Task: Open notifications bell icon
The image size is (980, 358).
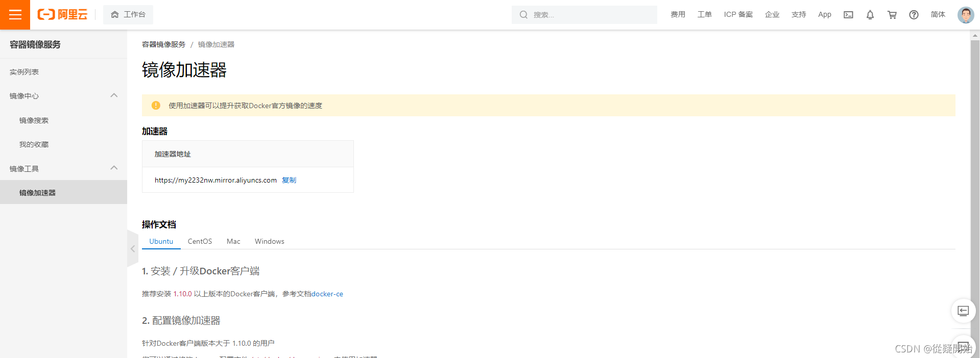Action: tap(870, 15)
